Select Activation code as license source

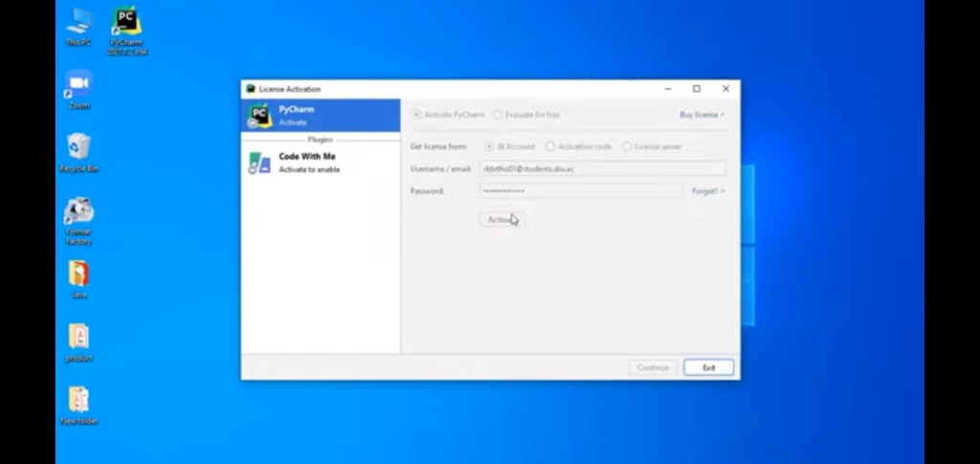(550, 146)
